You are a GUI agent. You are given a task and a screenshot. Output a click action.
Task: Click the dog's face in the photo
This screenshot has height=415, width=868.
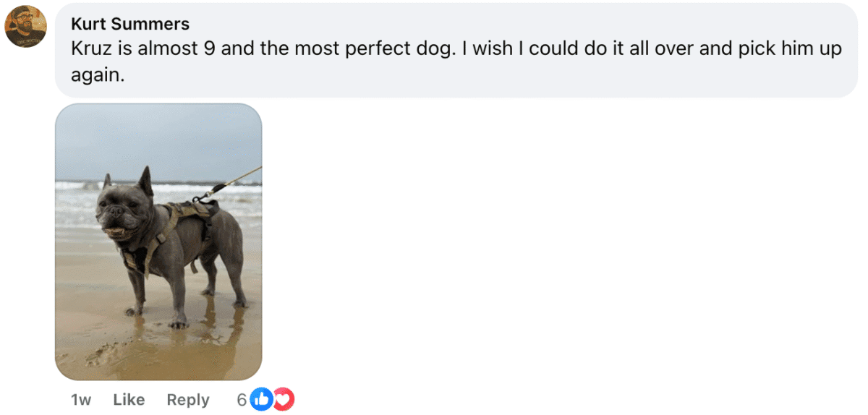(x=118, y=215)
